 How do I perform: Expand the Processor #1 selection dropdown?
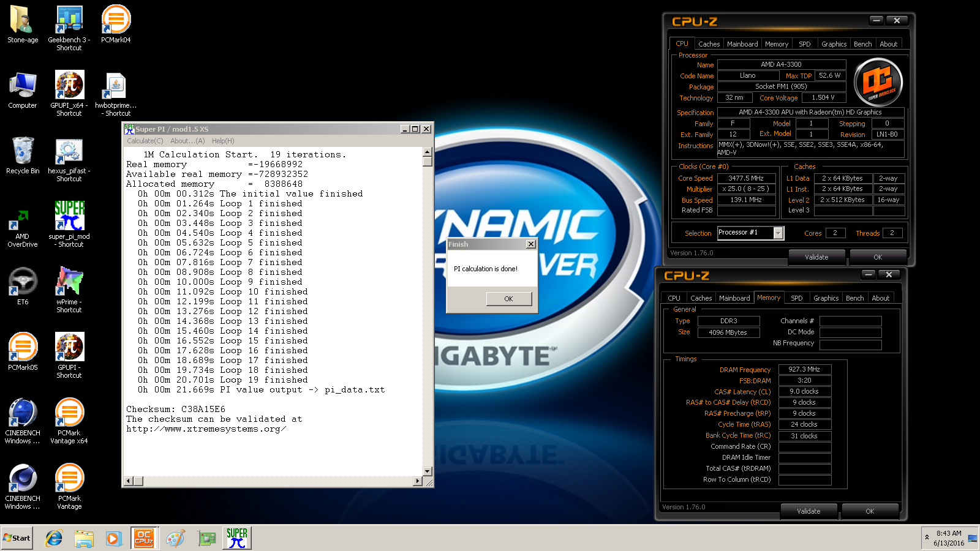tap(778, 233)
